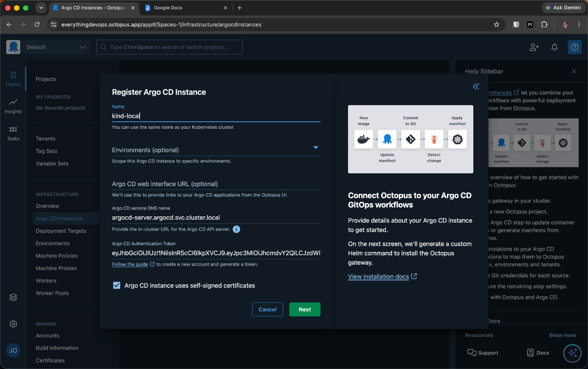Click the Argo CD Authentication Token field
This screenshot has width=588, height=369.
tap(216, 253)
